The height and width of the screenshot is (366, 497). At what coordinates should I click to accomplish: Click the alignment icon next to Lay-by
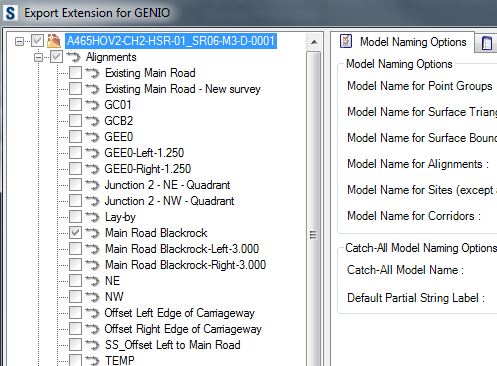pos(92,217)
